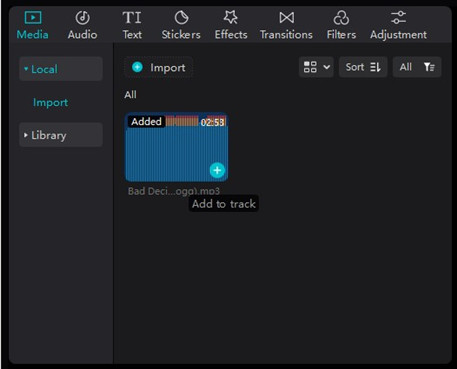Open the Text tools tab
Screen dimensions: 457x369
[x=132, y=26]
